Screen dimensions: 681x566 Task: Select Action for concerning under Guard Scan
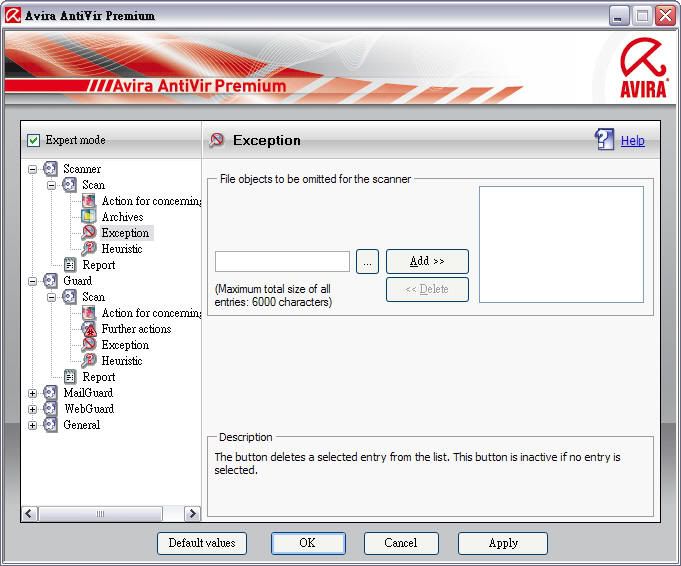(150, 313)
